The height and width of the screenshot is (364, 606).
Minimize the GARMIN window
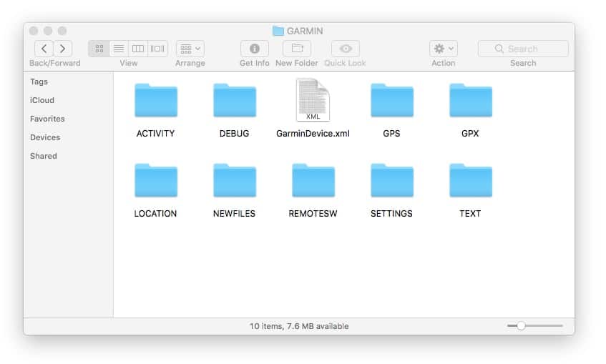[x=48, y=31]
